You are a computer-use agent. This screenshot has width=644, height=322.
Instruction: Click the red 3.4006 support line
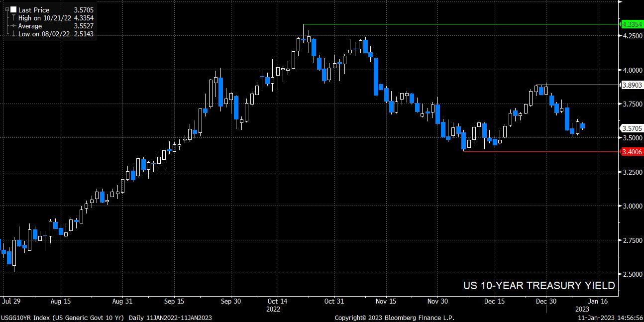point(540,151)
